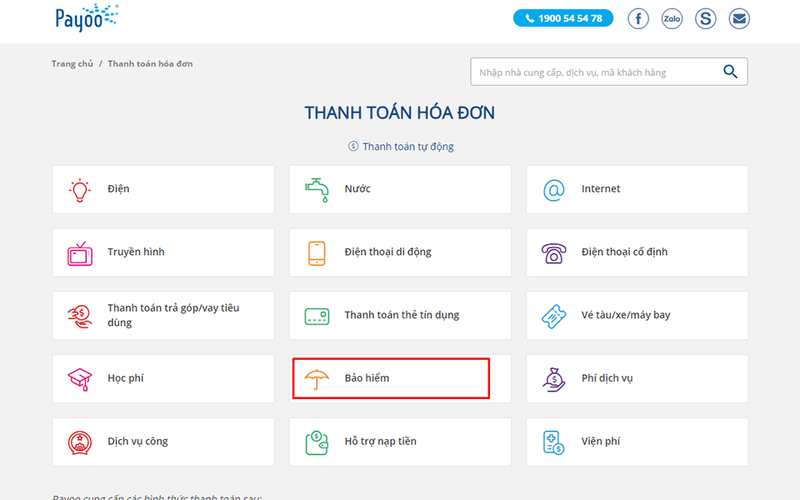Screen dimensions: 800x500
Task: Open Bảo hiểm label
Action: tap(367, 378)
